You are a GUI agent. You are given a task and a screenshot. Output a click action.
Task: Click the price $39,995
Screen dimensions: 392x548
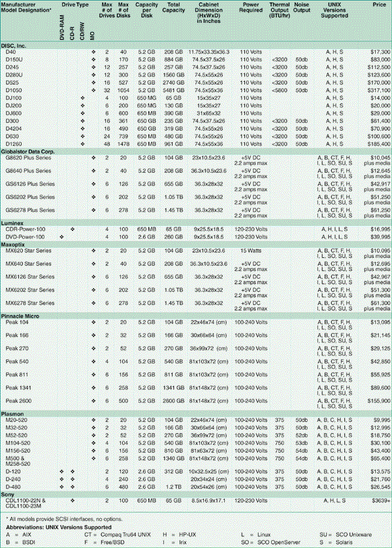coord(380,237)
